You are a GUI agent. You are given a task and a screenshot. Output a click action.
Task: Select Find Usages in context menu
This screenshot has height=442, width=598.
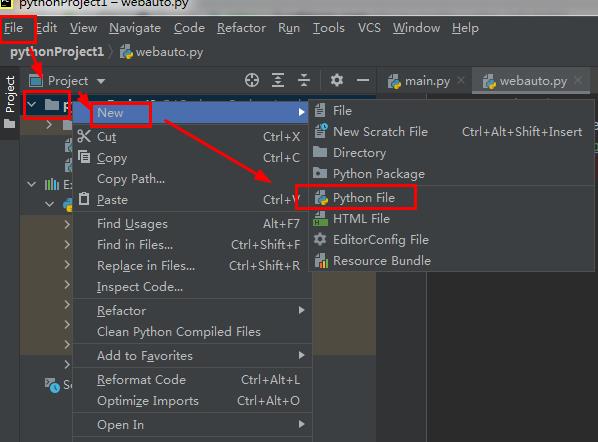pyautogui.click(x=191, y=224)
